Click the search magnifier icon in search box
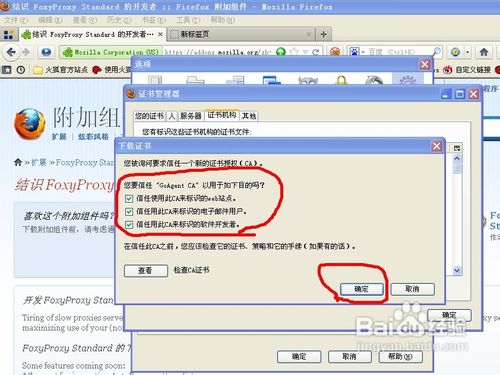500x375 pixels. 436,52
